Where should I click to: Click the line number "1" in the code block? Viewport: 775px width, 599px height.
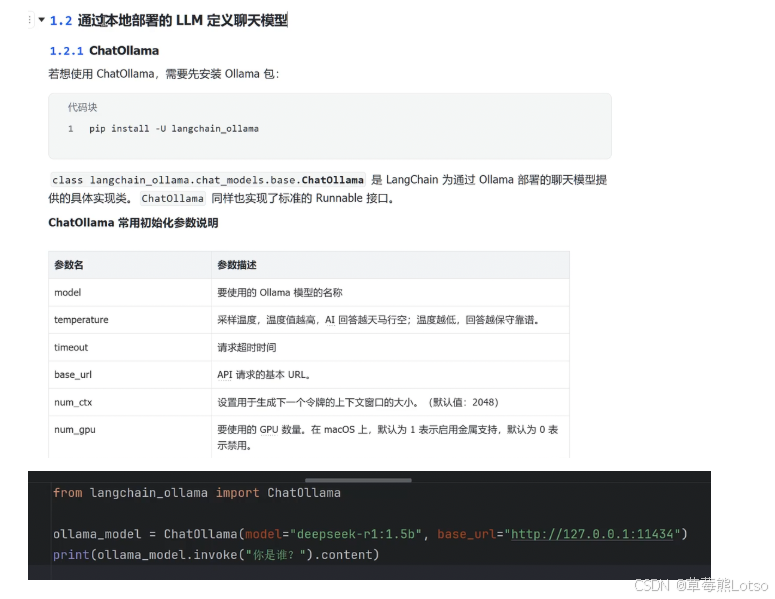[71, 128]
